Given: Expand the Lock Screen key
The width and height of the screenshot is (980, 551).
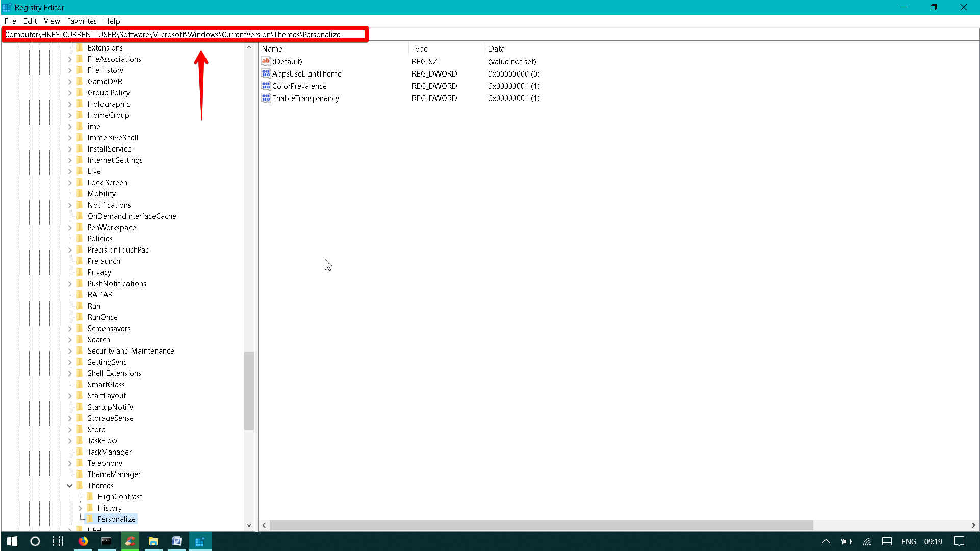Looking at the screenshot, I should tap(70, 183).
